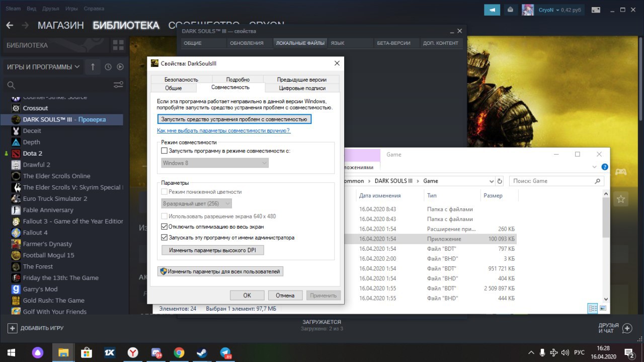Open Windows Start menu
The width and height of the screenshot is (644, 362).
pyautogui.click(x=11, y=352)
